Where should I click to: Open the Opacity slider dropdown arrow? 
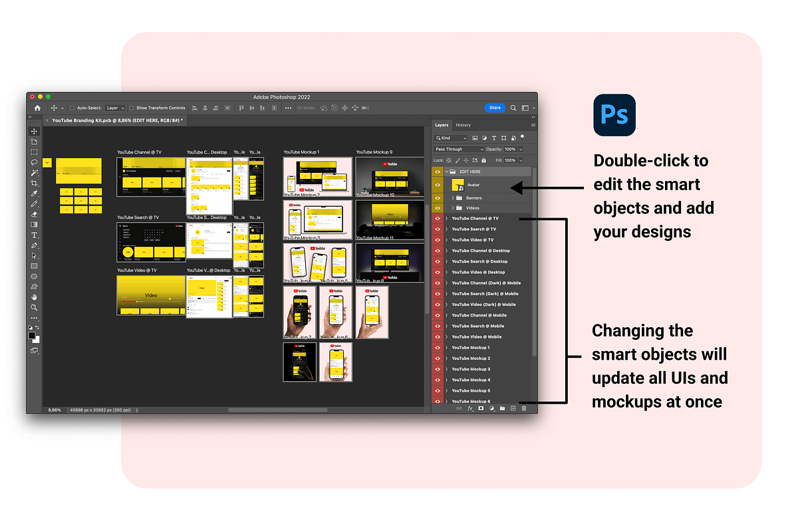click(521, 149)
